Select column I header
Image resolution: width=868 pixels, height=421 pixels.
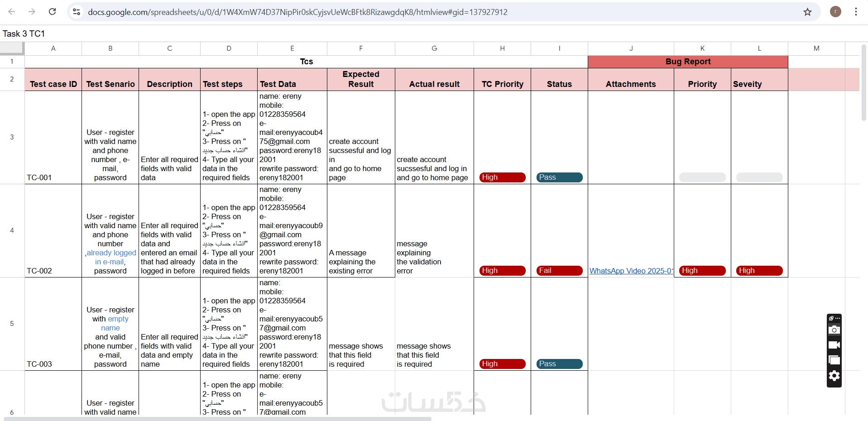pos(560,48)
